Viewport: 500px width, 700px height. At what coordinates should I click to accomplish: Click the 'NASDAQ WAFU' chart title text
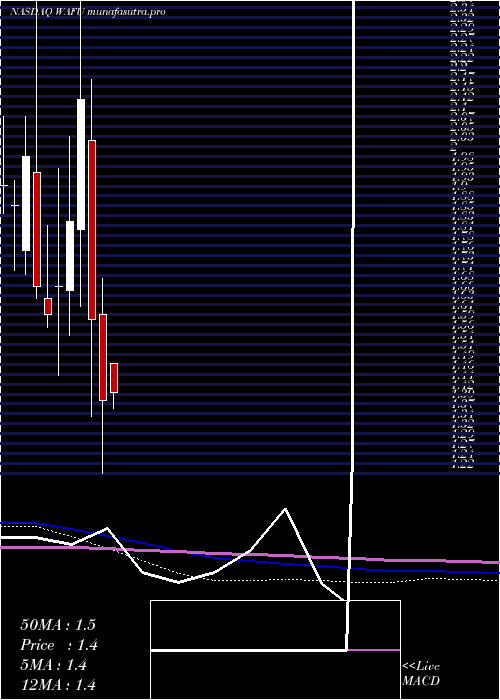pos(47,12)
